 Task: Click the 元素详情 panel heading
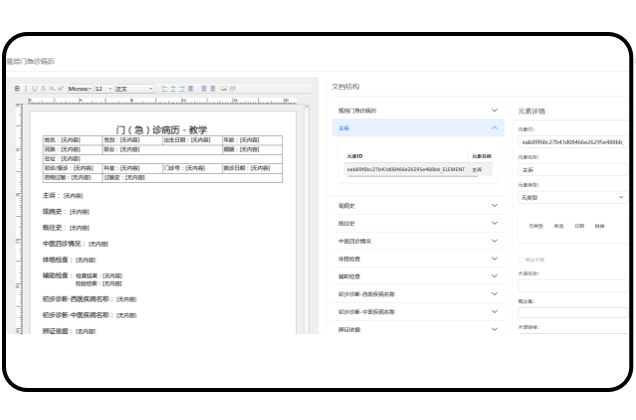click(531, 111)
